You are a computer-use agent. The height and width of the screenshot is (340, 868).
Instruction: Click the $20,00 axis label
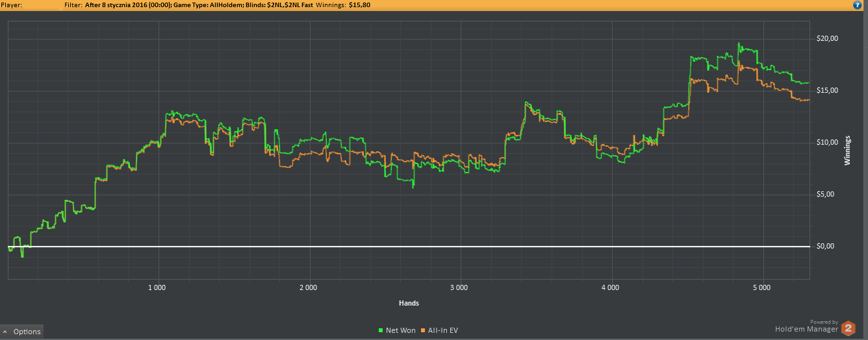[827, 39]
